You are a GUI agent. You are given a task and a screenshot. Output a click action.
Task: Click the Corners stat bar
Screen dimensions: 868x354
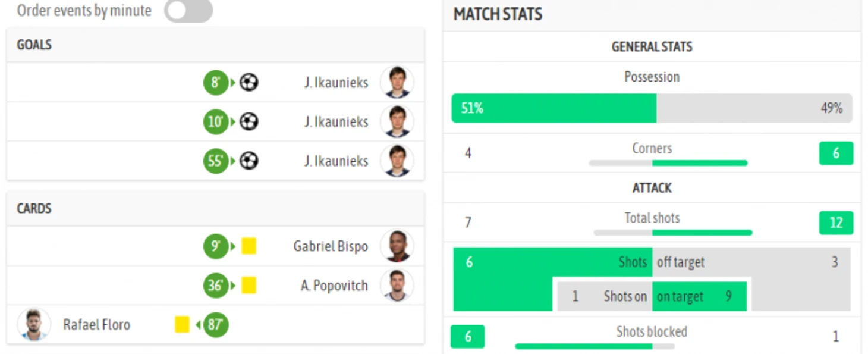pyautogui.click(x=668, y=163)
